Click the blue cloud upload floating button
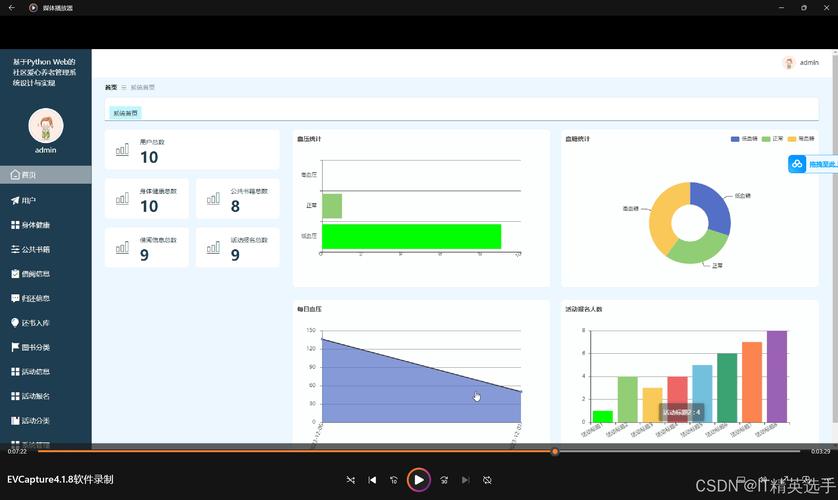 (x=797, y=164)
